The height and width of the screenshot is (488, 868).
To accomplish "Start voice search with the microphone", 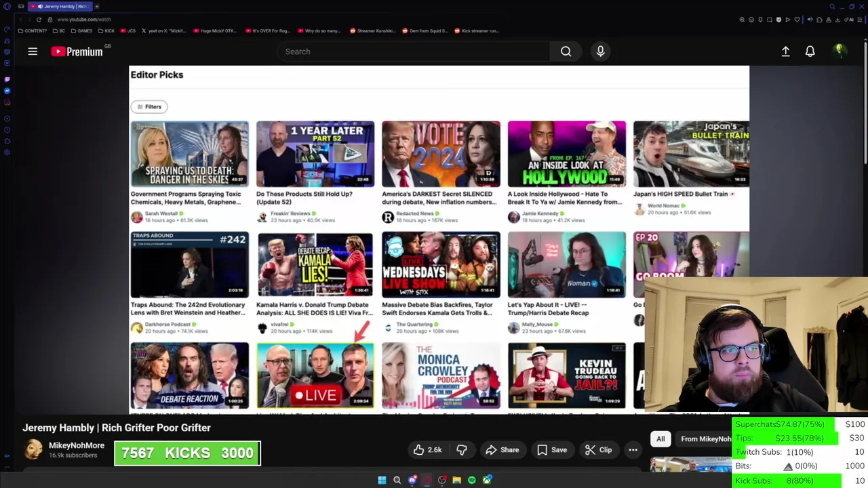I will tap(600, 52).
